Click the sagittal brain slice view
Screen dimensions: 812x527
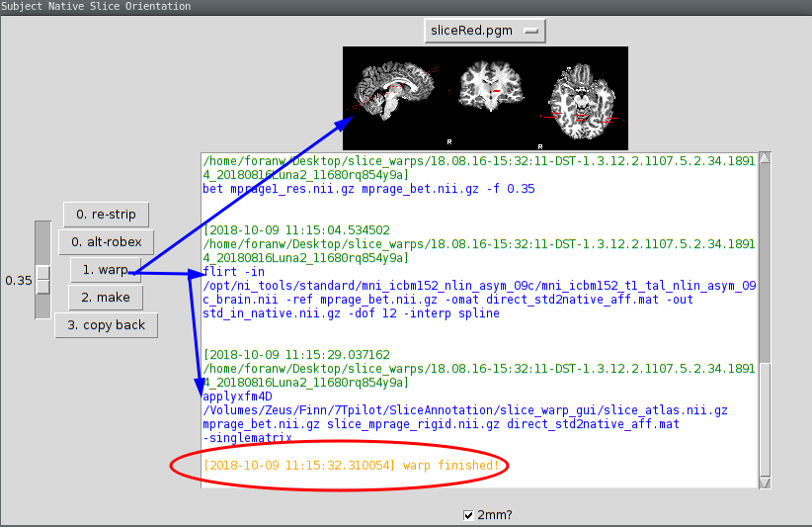click(x=394, y=92)
